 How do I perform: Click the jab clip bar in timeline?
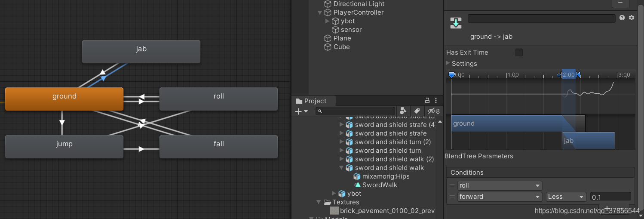[588, 141]
